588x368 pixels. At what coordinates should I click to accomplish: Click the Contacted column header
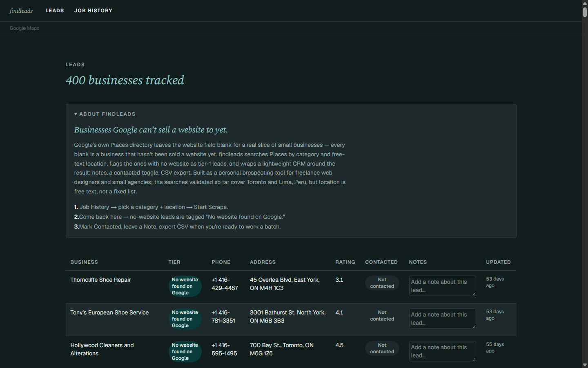(381, 262)
